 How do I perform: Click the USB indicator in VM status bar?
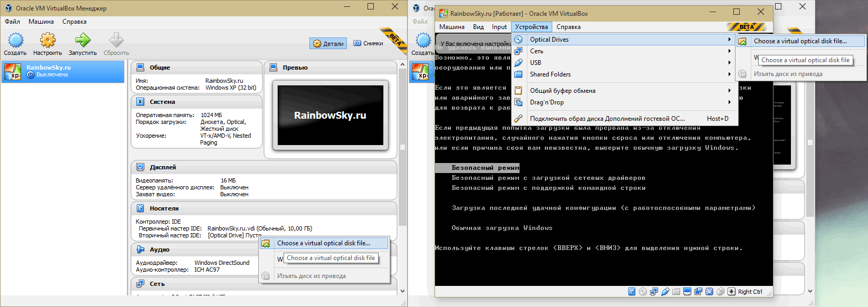coord(665,292)
